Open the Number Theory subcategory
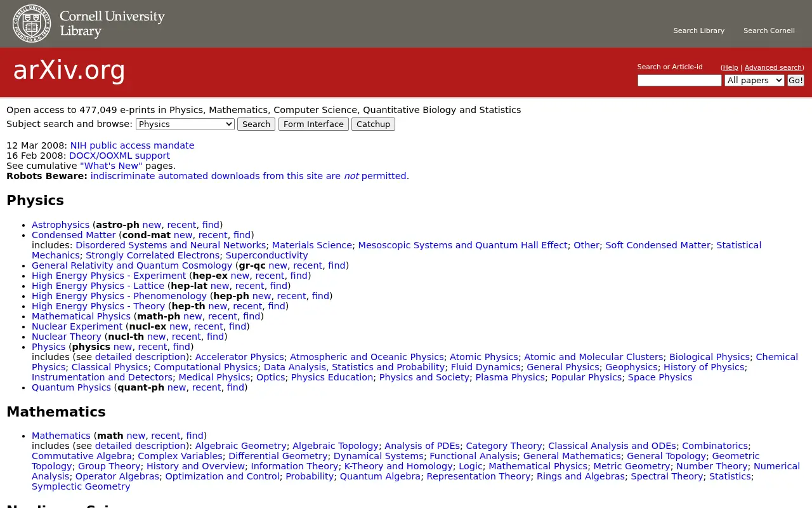Image resolution: width=812 pixels, height=508 pixels. tap(712, 466)
